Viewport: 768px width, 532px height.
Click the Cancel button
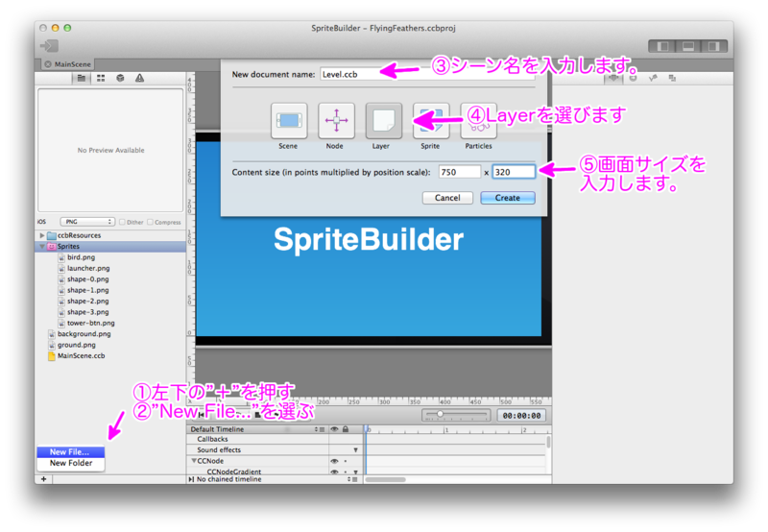[x=447, y=198]
